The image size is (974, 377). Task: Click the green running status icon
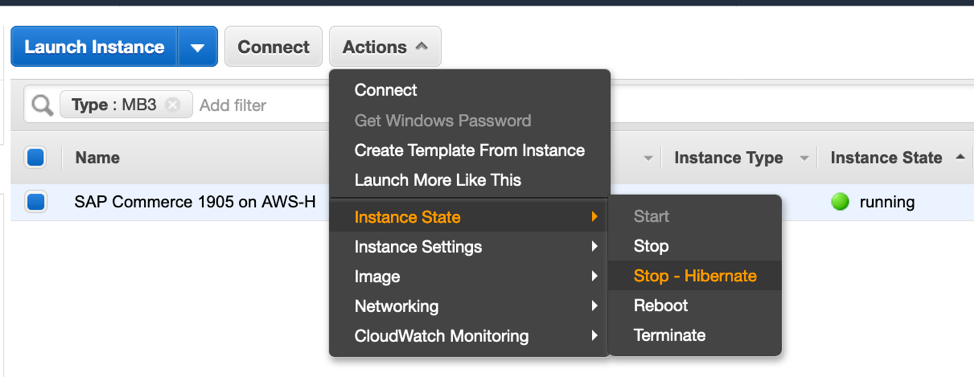840,202
